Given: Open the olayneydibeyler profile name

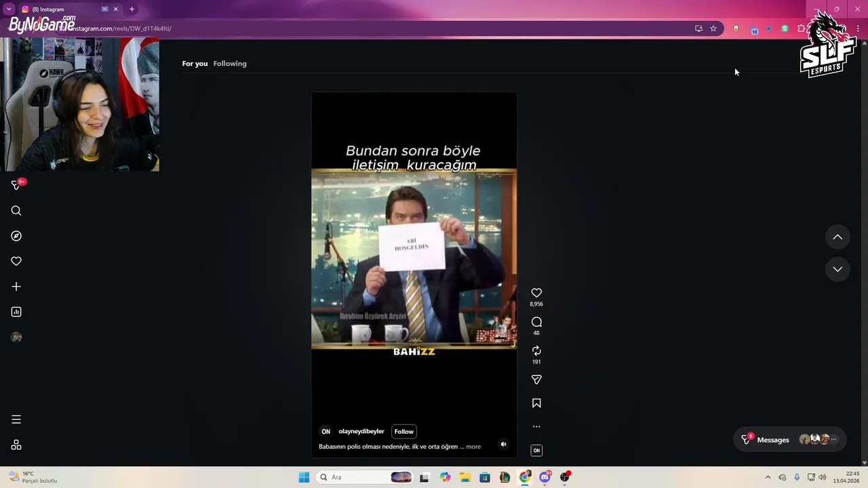Looking at the screenshot, I should (361, 432).
